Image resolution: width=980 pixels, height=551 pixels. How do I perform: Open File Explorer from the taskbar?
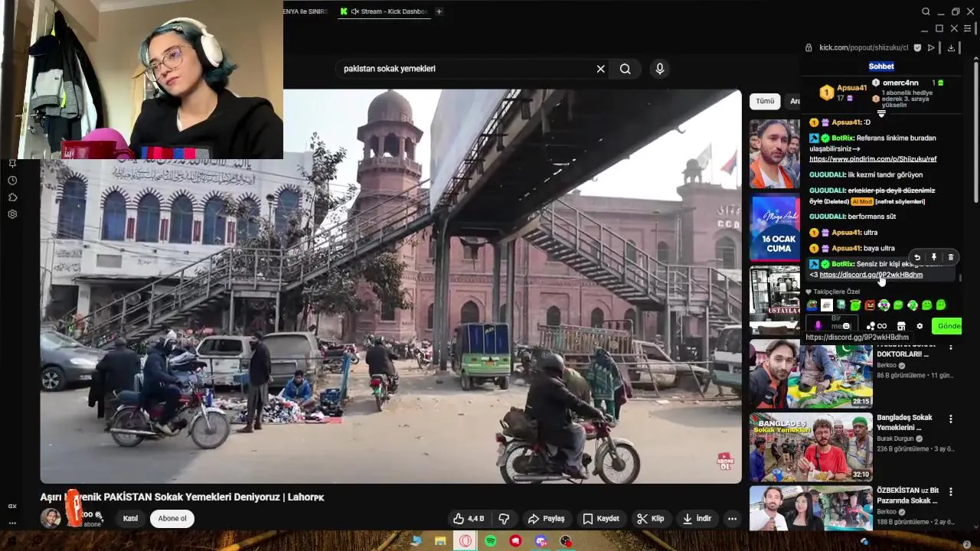[x=440, y=541]
